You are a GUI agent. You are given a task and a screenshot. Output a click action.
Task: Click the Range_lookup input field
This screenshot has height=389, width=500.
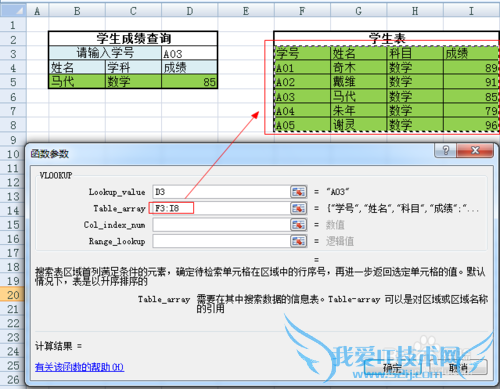tap(221, 241)
